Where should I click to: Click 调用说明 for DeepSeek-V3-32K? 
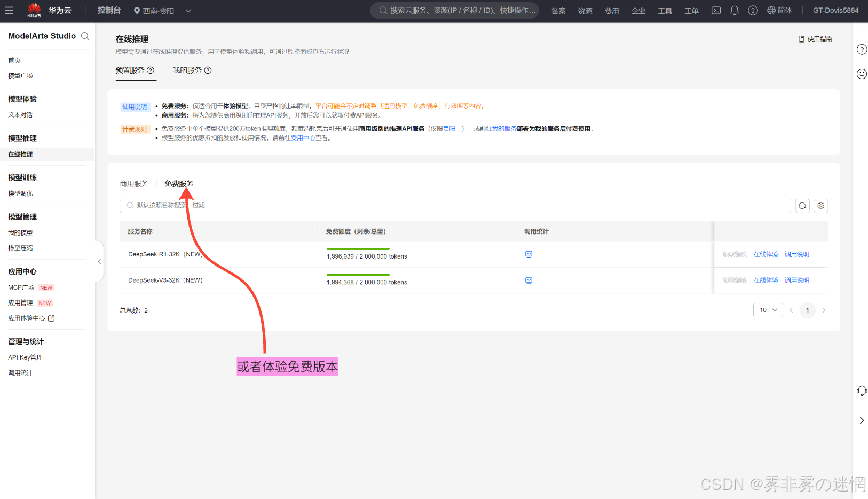coord(797,280)
